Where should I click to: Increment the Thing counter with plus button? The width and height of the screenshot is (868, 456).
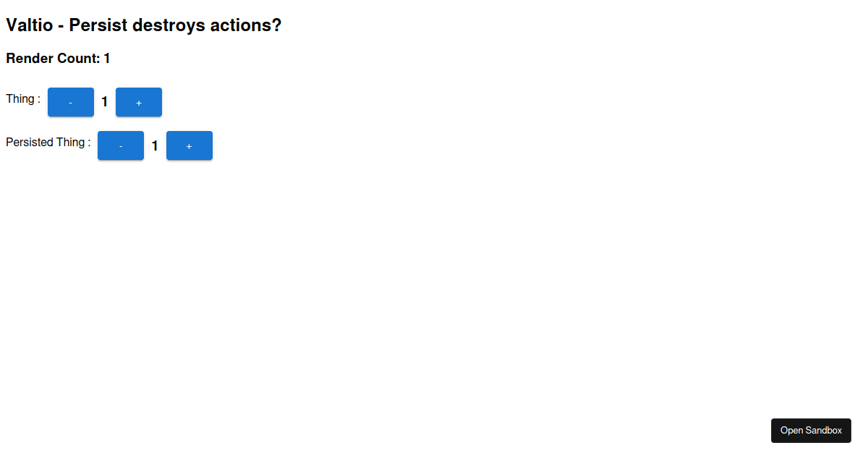139,102
